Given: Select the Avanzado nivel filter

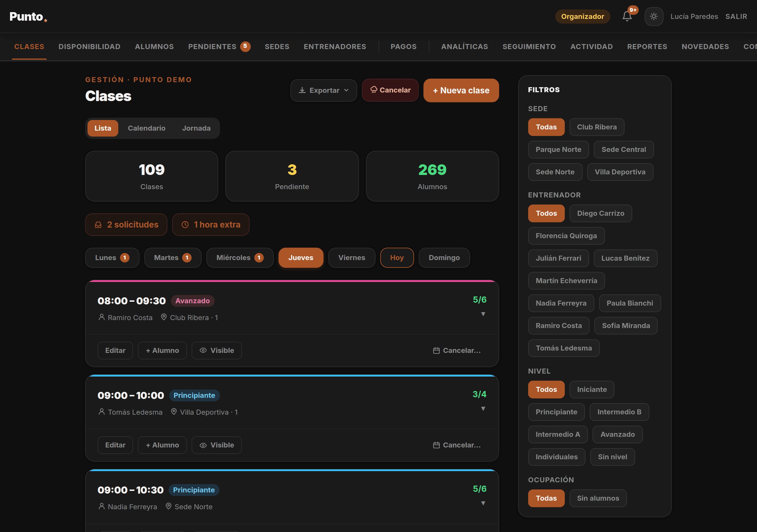Looking at the screenshot, I should click(x=617, y=434).
